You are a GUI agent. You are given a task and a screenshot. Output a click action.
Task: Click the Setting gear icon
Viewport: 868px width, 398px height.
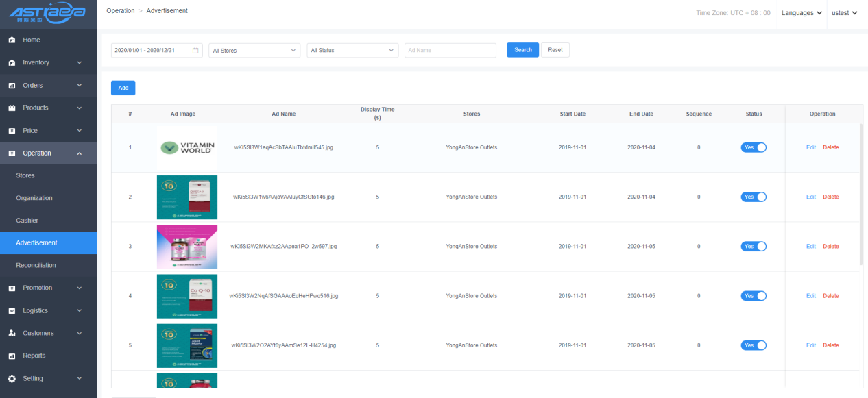[12, 379]
